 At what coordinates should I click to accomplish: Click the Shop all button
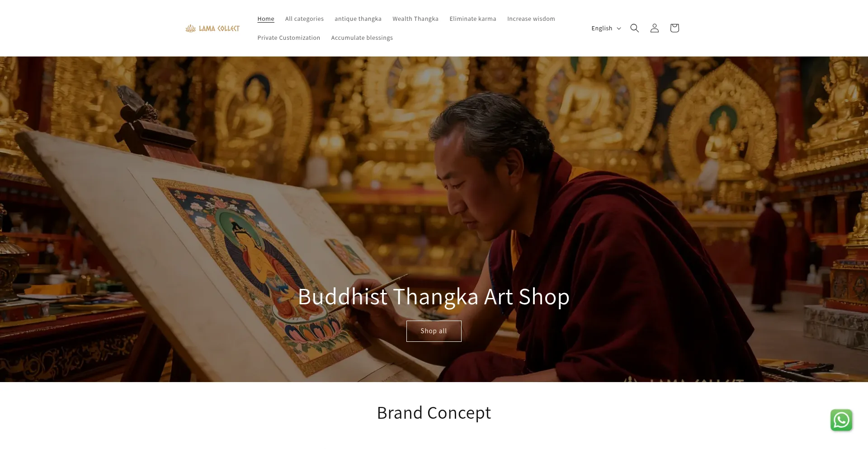click(x=434, y=331)
